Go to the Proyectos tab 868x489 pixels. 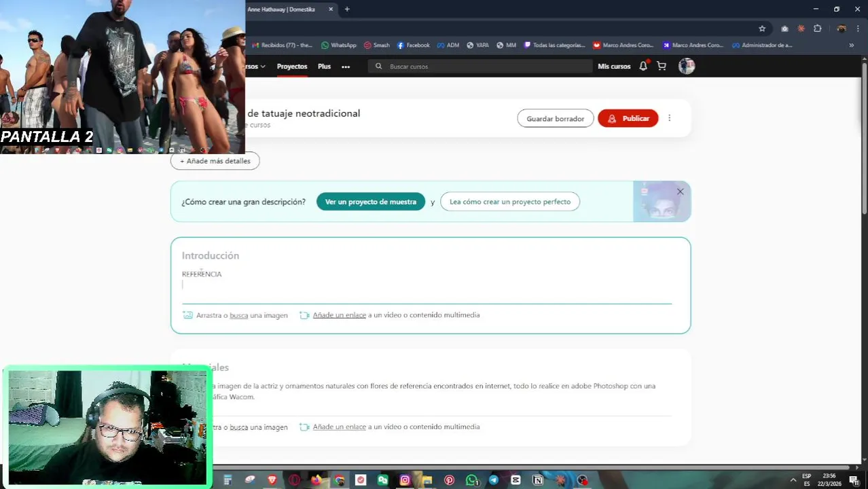(x=292, y=67)
